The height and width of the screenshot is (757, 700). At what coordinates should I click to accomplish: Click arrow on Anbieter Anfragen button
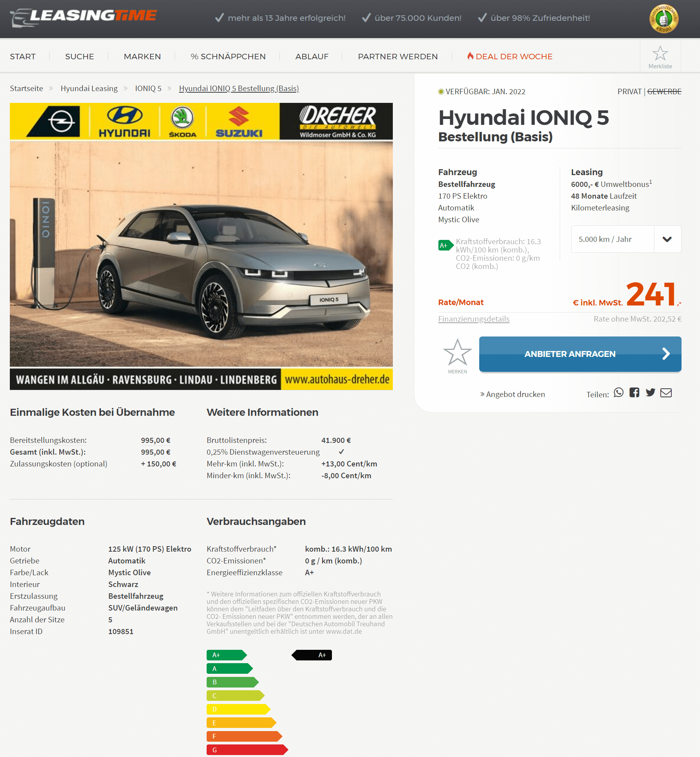(x=666, y=354)
